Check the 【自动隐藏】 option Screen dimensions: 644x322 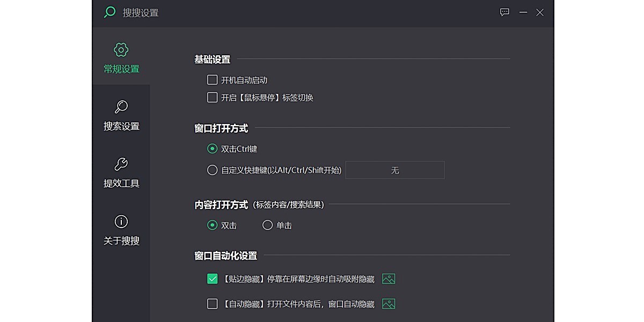point(213,304)
